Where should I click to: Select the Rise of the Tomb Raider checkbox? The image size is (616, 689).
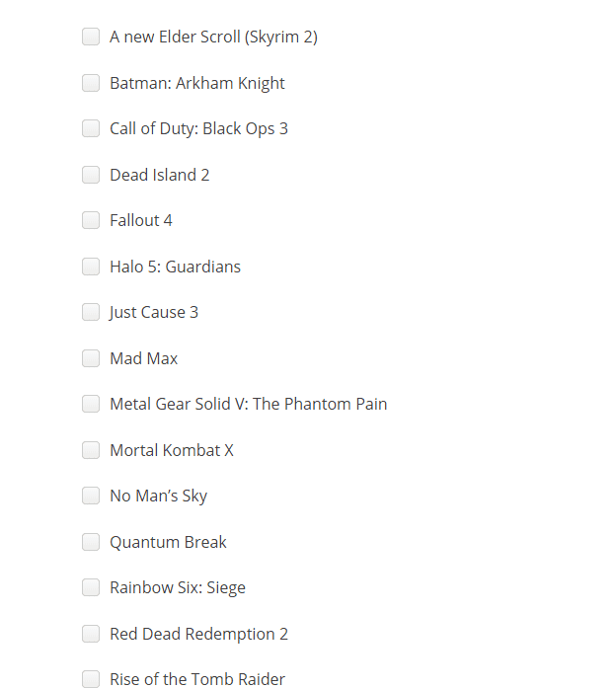(91, 679)
